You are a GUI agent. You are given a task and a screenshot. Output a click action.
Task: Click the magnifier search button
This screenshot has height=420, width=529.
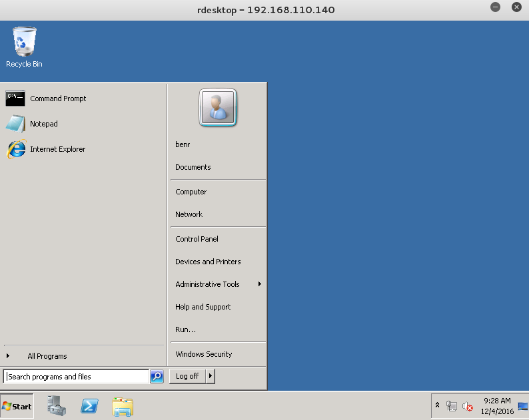pos(157,377)
